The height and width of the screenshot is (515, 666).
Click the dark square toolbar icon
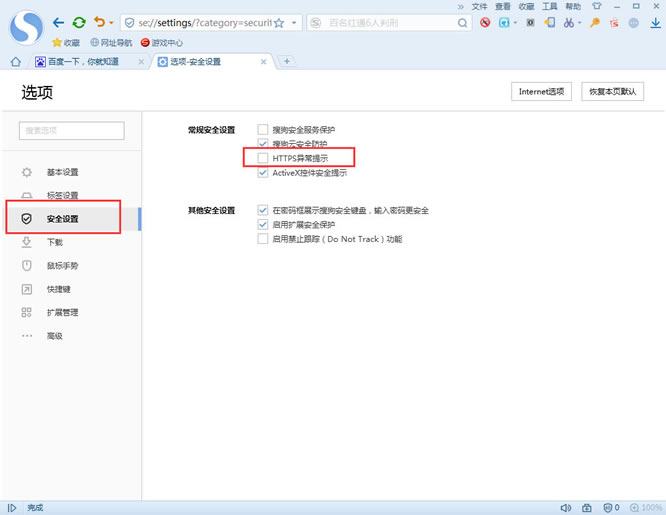tap(531, 22)
